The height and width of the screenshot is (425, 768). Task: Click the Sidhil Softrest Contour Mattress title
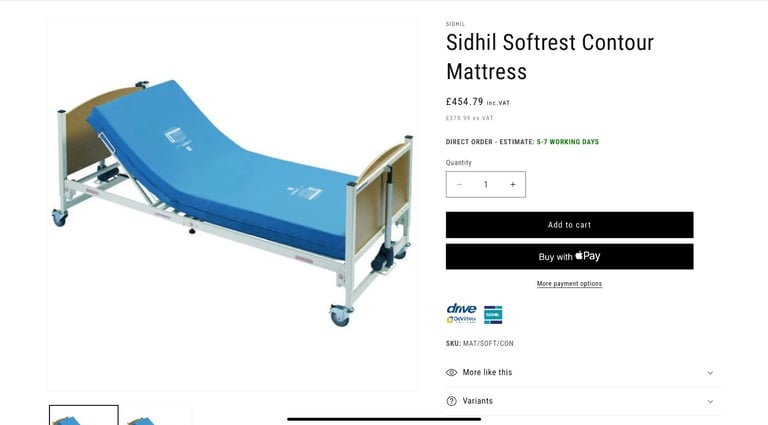(550, 57)
